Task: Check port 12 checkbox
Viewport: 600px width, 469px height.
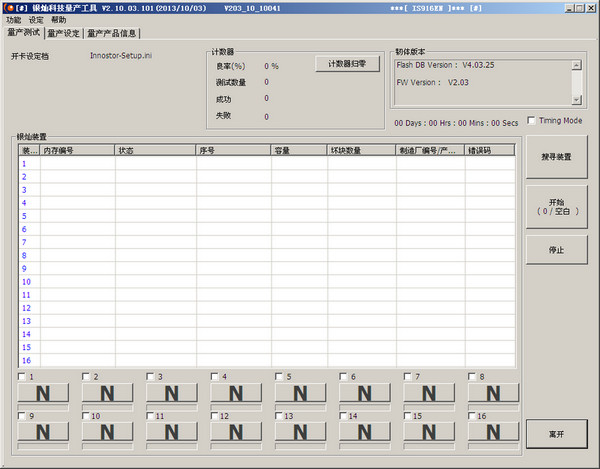Action: click(215, 415)
